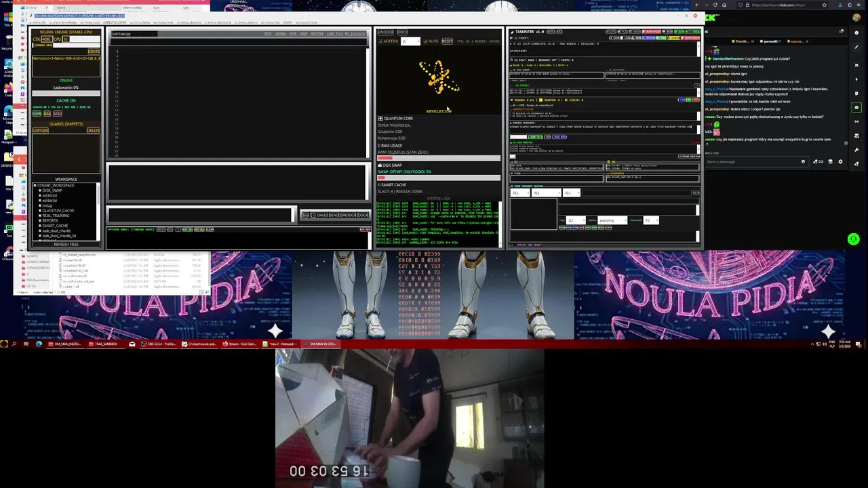Click READ REPLY in Taskputer

(x=559, y=137)
